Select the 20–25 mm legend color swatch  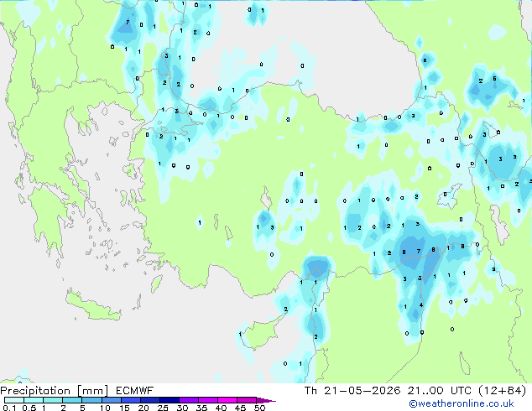pos(149,400)
